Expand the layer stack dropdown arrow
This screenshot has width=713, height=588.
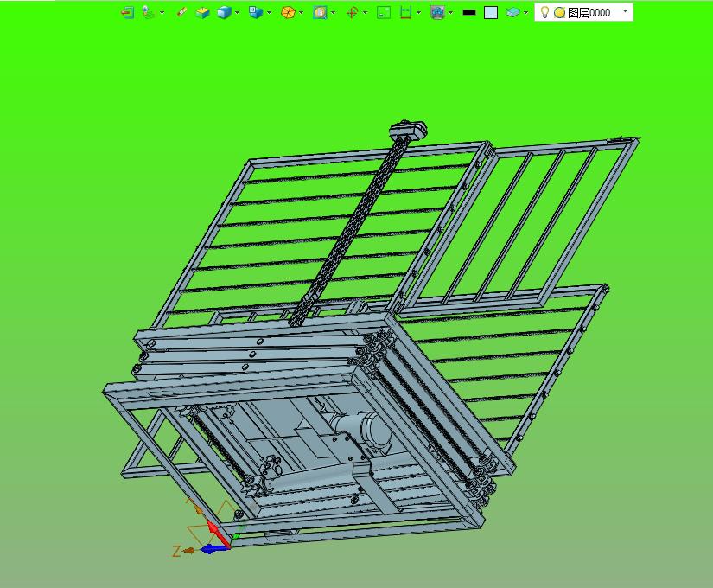coord(525,13)
